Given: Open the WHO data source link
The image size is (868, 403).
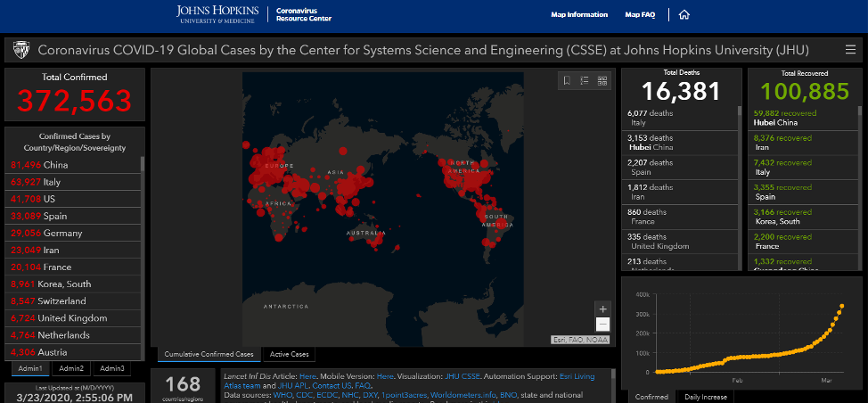Looking at the screenshot, I should (x=283, y=395).
